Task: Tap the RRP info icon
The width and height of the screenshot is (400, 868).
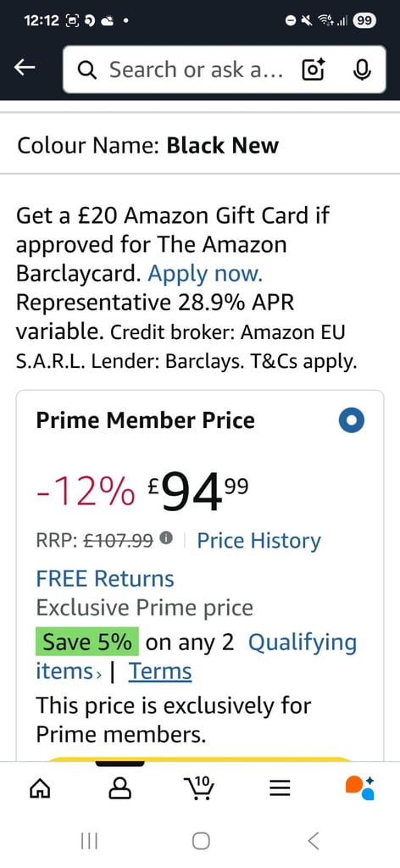Action: coord(166,537)
